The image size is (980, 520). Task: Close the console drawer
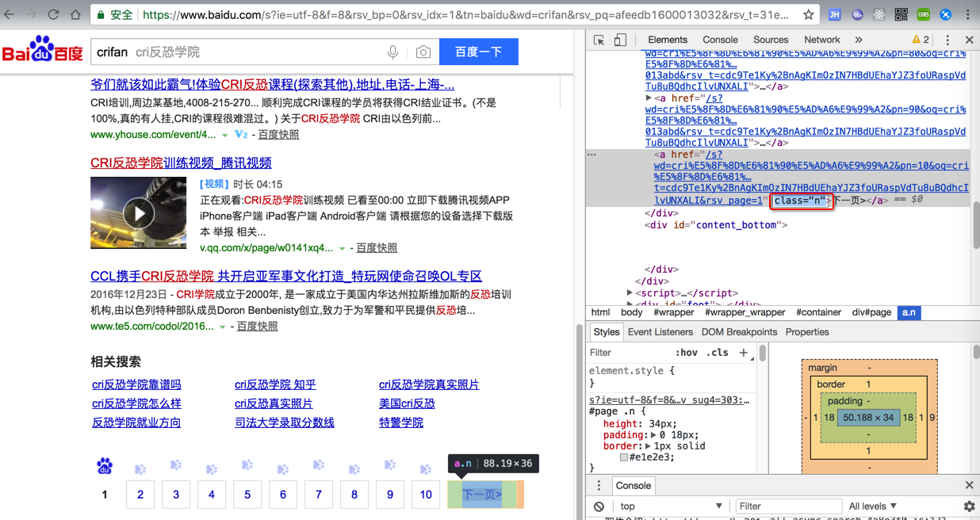[x=969, y=485]
